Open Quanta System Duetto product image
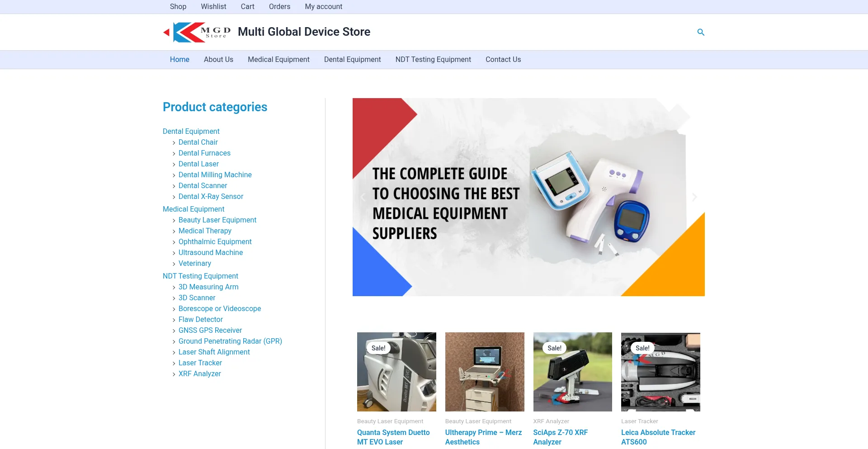The width and height of the screenshot is (868, 449). tap(396, 372)
